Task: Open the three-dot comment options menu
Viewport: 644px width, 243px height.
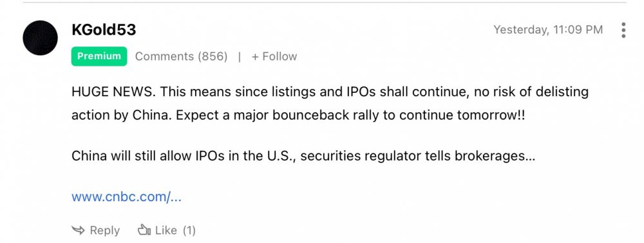Action: (623, 30)
